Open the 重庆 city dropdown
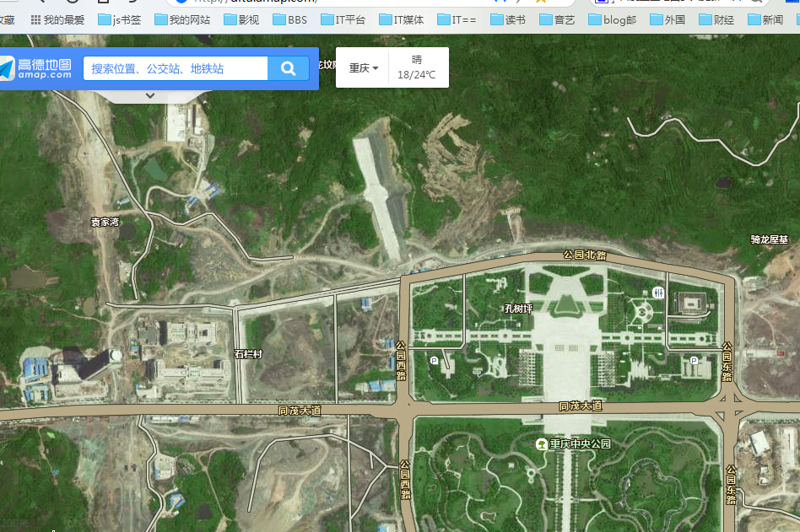Image resolution: width=800 pixels, height=532 pixels. point(363,67)
